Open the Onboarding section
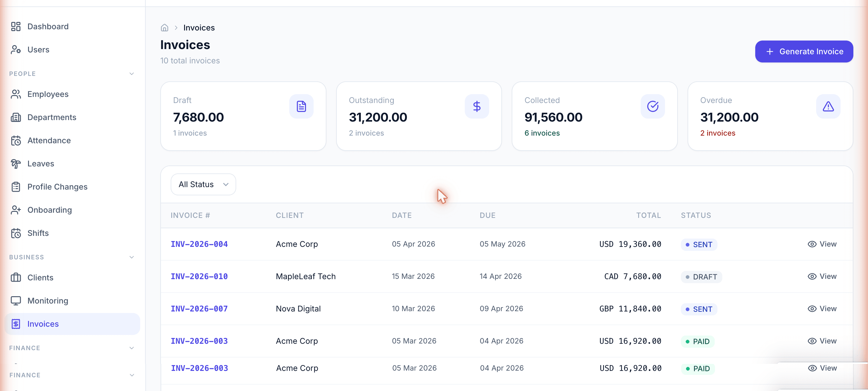868x391 pixels. coord(72,210)
